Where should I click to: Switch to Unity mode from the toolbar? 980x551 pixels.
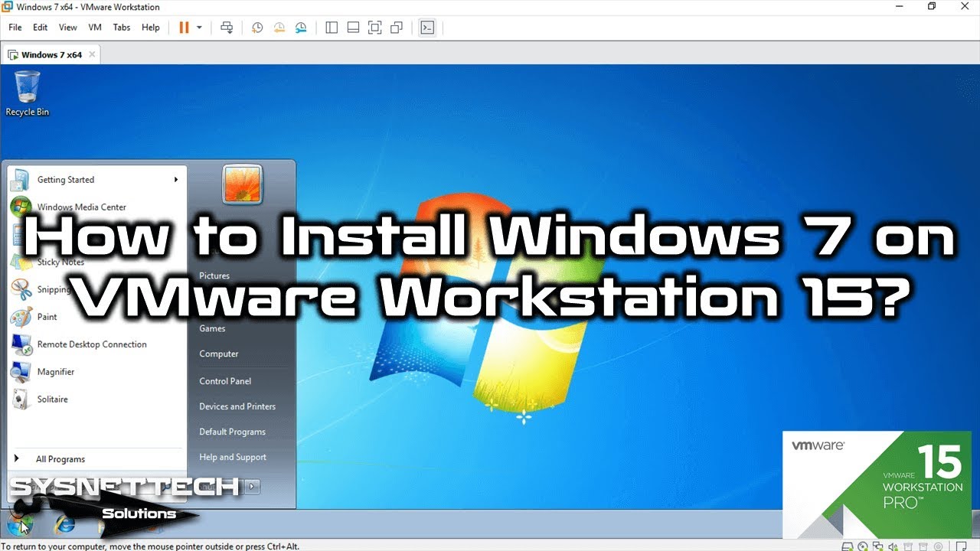(397, 28)
